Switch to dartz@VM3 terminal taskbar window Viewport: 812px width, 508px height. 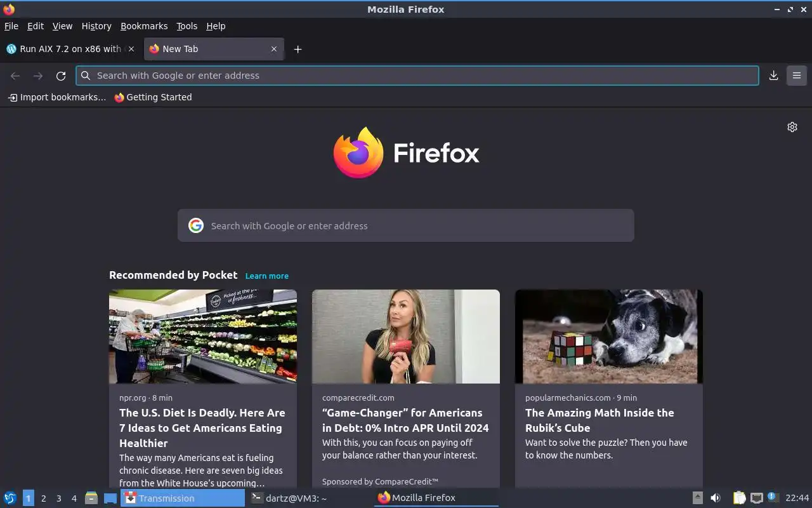(310, 498)
